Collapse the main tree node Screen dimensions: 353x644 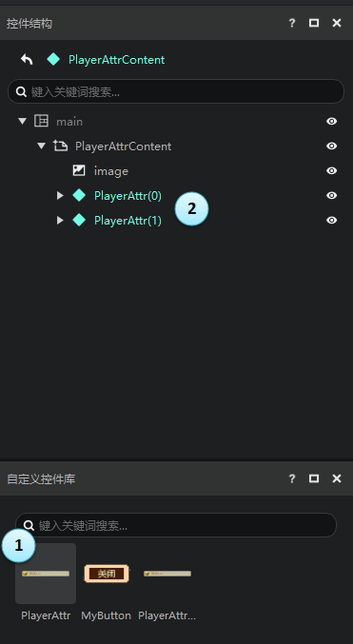tap(22, 121)
